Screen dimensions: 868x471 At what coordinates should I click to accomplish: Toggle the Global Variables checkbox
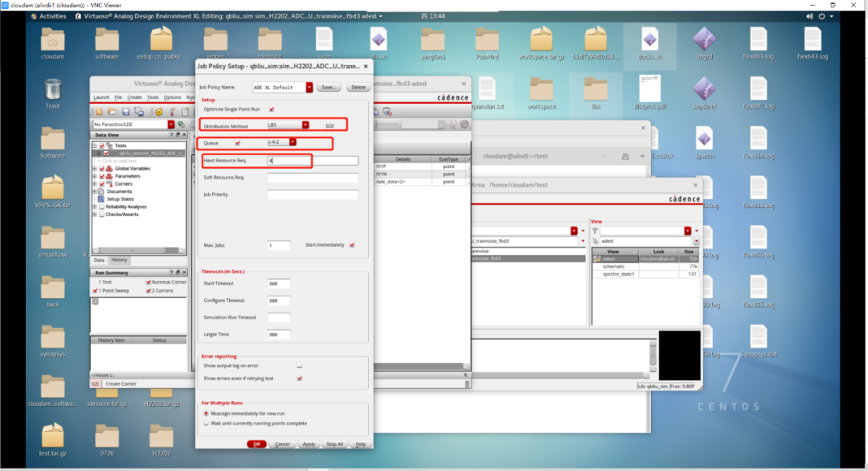coord(102,168)
